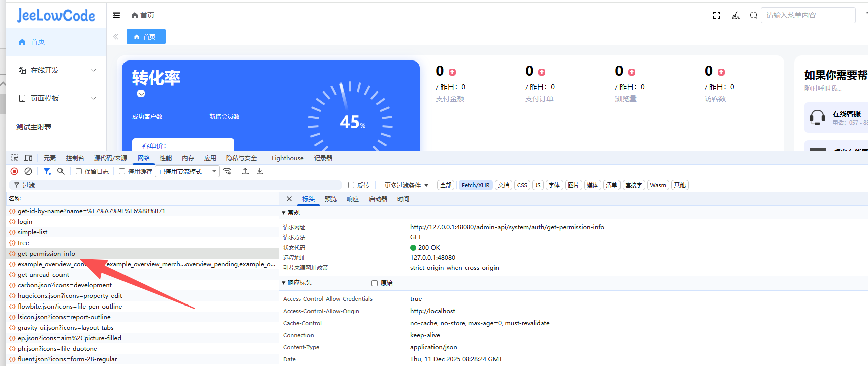Select the Fetch/XHR filter button
This screenshot has width=868, height=366.
coord(475,185)
